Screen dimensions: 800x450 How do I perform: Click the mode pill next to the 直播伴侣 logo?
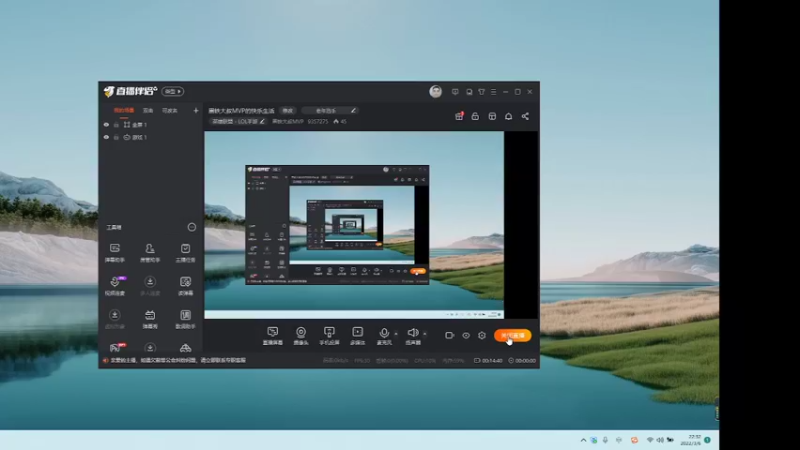click(173, 91)
